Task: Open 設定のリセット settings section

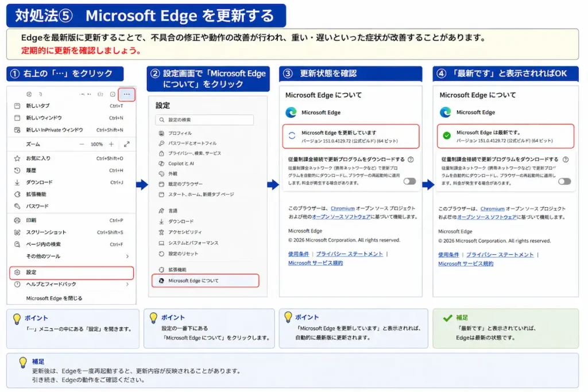Action: 183,254
